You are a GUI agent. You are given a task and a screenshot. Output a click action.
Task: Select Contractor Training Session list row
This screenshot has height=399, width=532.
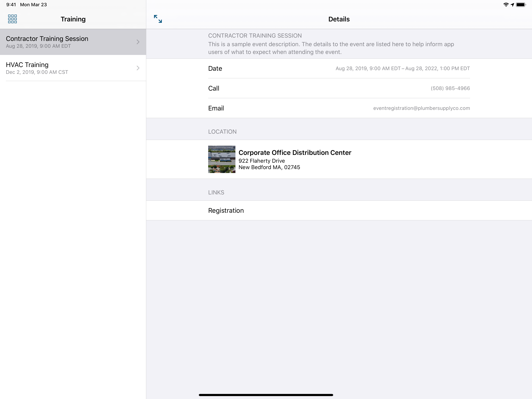[73, 42]
